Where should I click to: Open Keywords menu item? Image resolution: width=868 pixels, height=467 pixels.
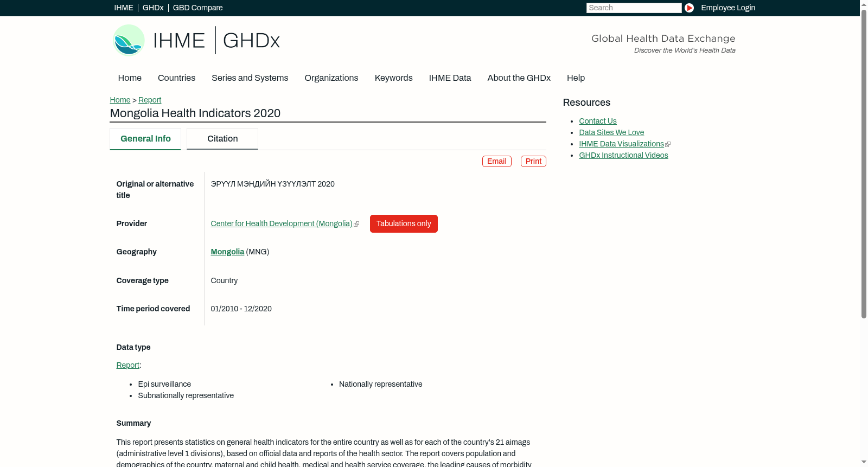coord(394,78)
